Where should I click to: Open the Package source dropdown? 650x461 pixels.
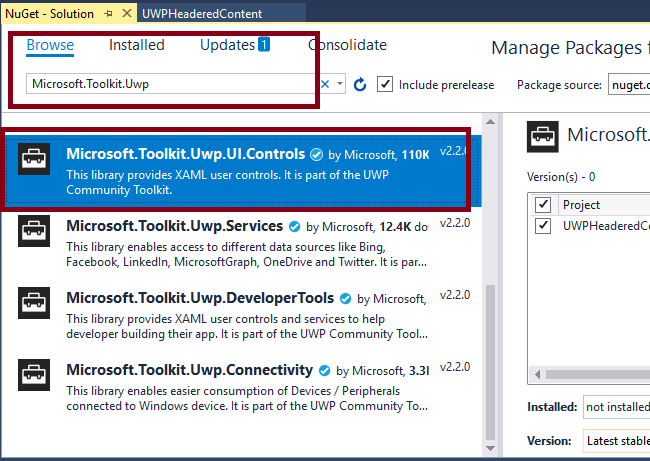point(628,85)
